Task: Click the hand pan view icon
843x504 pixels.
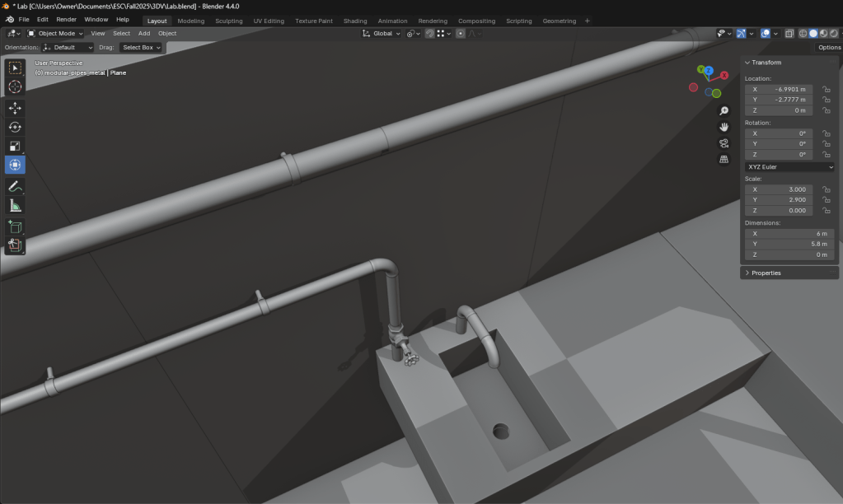Action: point(724,127)
